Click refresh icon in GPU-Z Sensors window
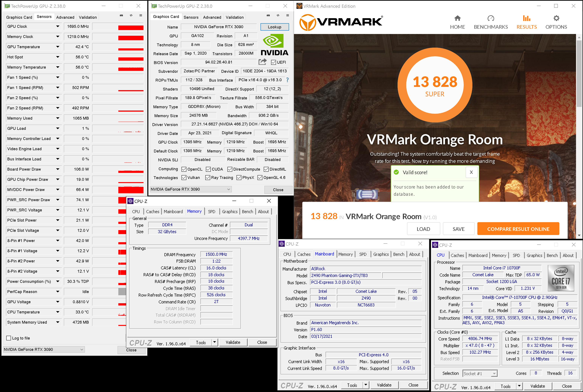Image resolution: width=583 pixels, height=392 pixels. 131,15
